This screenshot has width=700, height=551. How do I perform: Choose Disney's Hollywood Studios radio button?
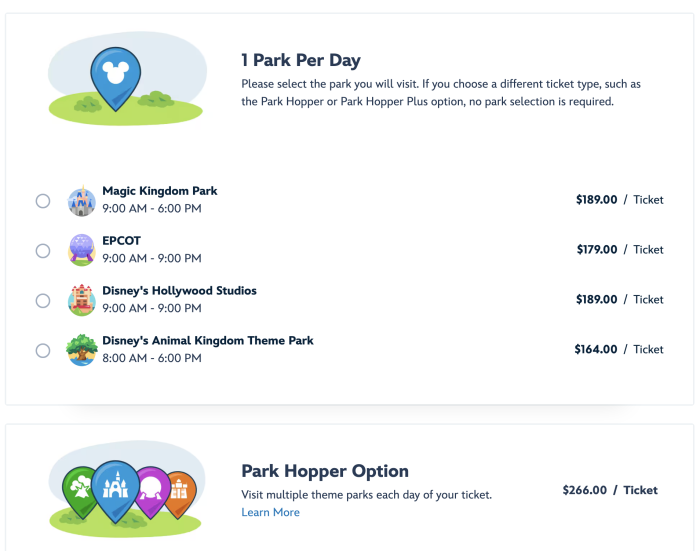[43, 300]
